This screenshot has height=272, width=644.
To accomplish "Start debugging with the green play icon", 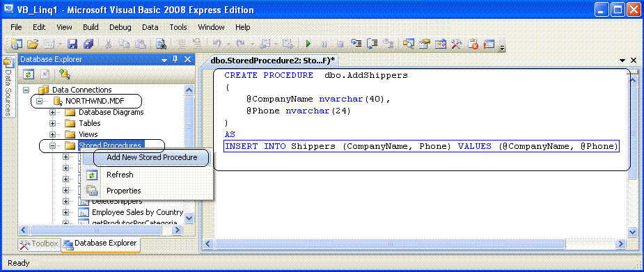I will tap(308, 44).
